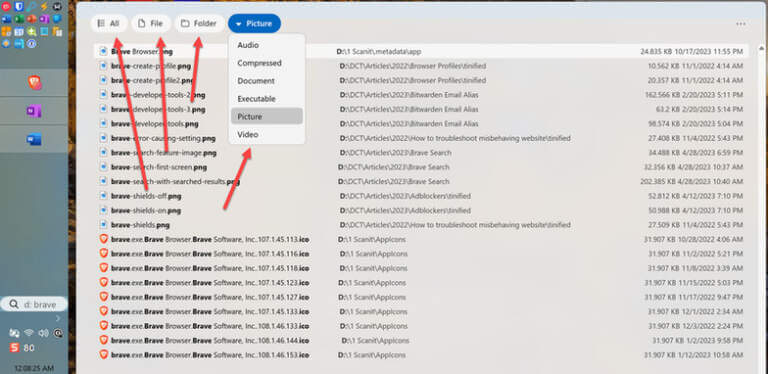Click the yellow lightning bolt tray icon

(45, 6)
